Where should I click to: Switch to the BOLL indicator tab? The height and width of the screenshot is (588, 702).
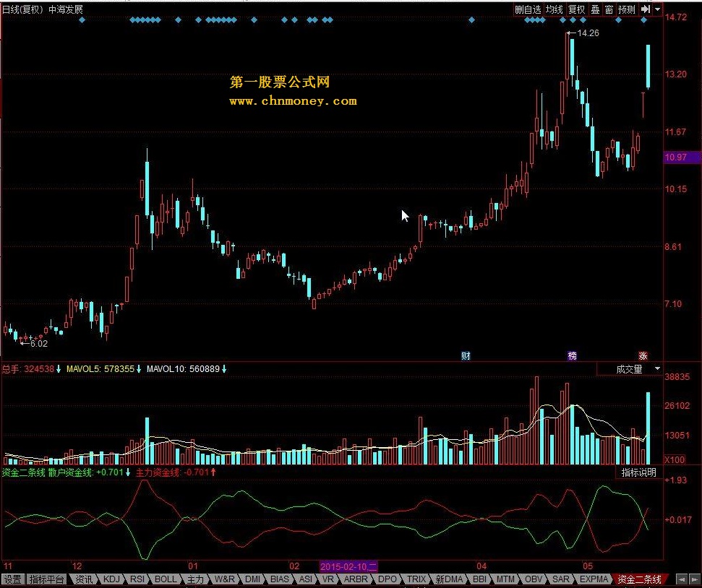(x=166, y=579)
